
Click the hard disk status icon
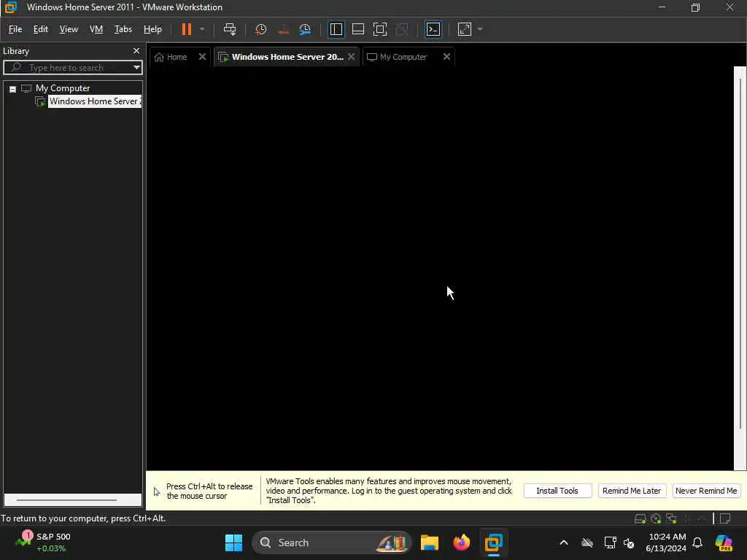[640, 518]
